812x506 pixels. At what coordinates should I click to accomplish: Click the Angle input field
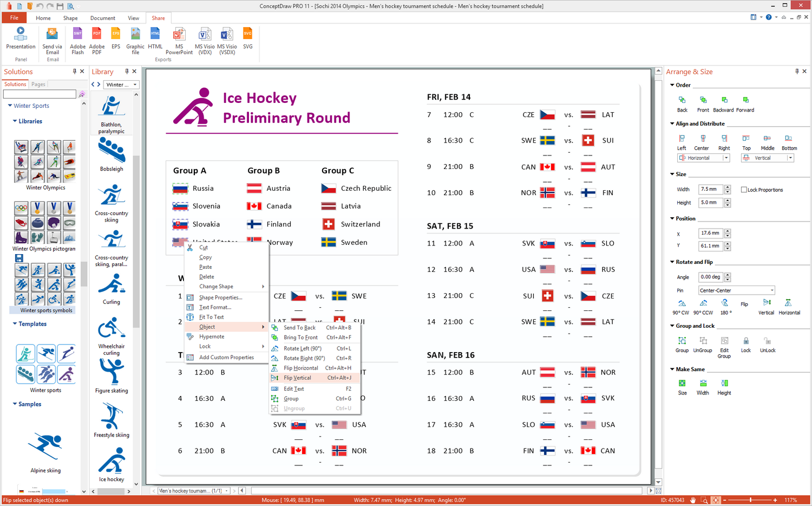(711, 277)
